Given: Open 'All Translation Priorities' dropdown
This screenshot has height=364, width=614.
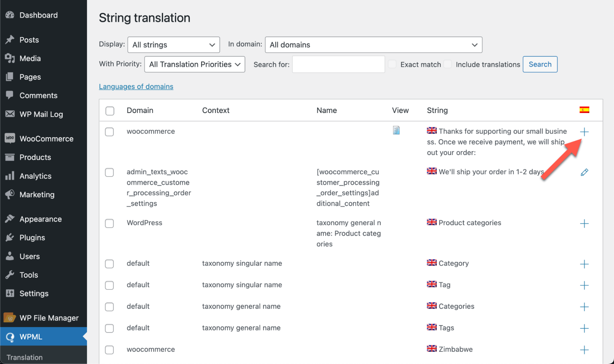Looking at the screenshot, I should pos(194,64).
